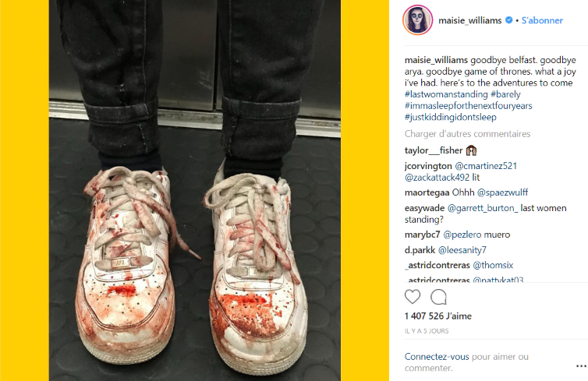Open maisie_williams profile avatar picture
This screenshot has height=381, width=588.
(417, 20)
